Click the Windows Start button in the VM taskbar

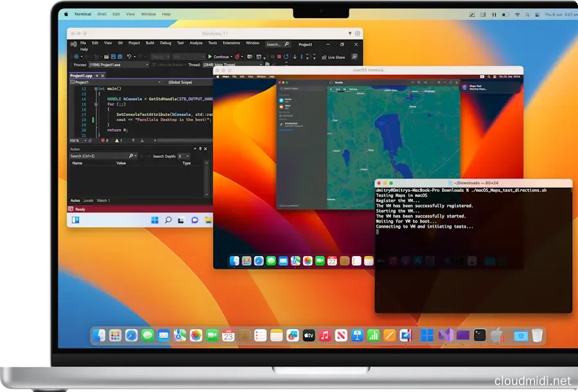pyautogui.click(x=155, y=221)
